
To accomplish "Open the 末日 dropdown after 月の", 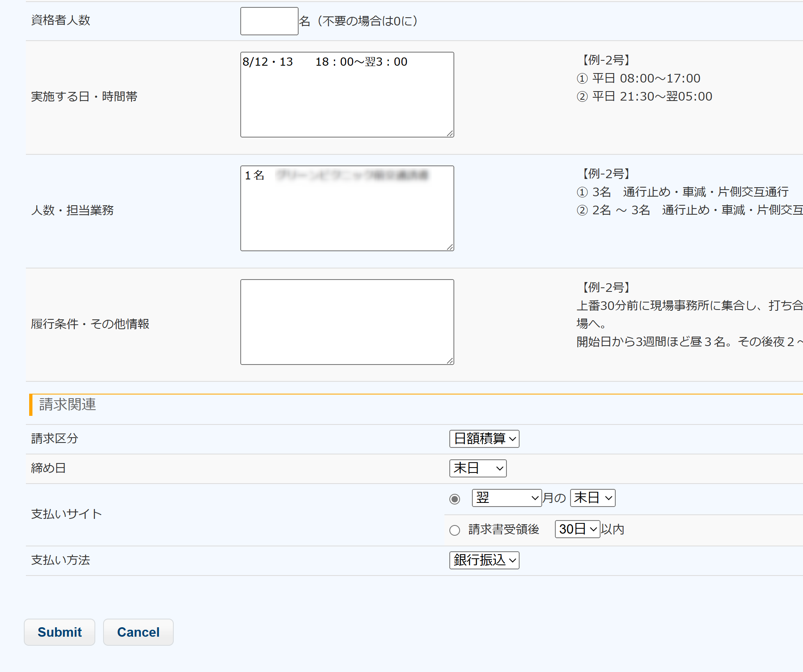I will [x=592, y=498].
